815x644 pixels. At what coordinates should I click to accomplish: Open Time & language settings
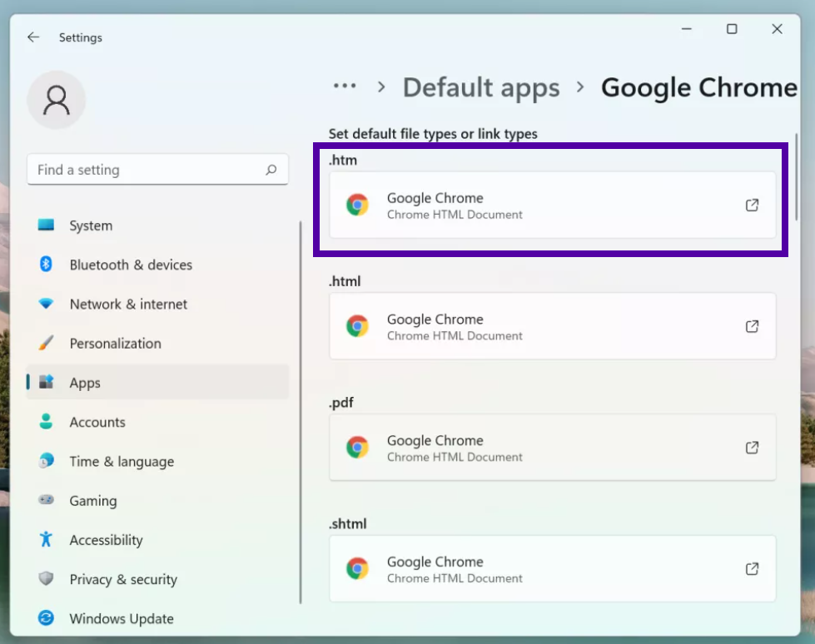157,461
